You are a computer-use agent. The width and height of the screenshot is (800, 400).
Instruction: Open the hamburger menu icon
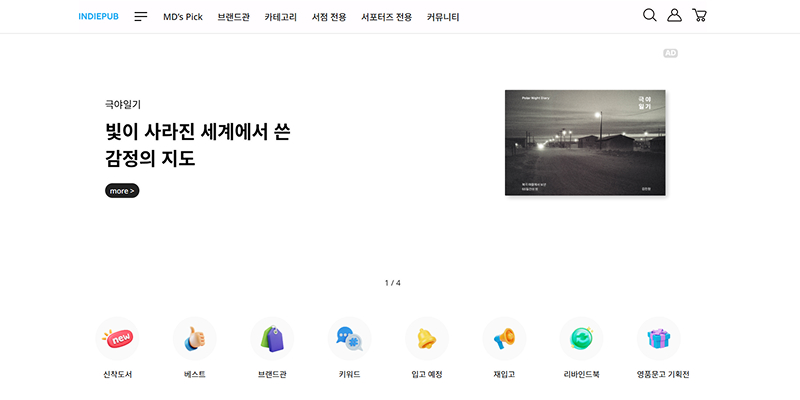tap(141, 16)
